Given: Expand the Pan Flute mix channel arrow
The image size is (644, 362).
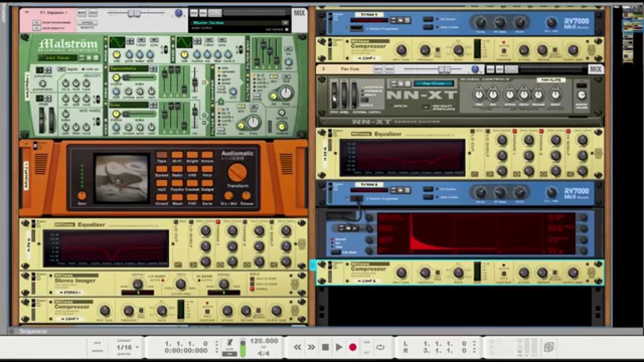Looking at the screenshot, I should coord(324,69).
